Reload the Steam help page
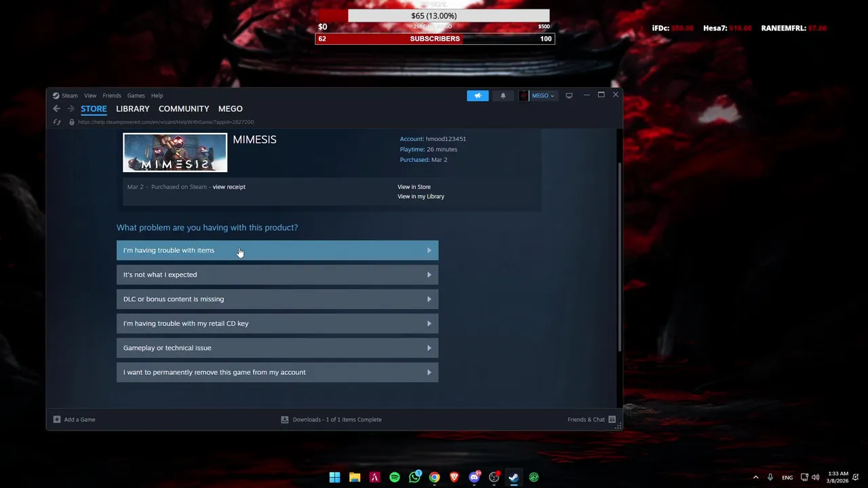Image resolution: width=868 pixels, height=488 pixels. click(56, 122)
